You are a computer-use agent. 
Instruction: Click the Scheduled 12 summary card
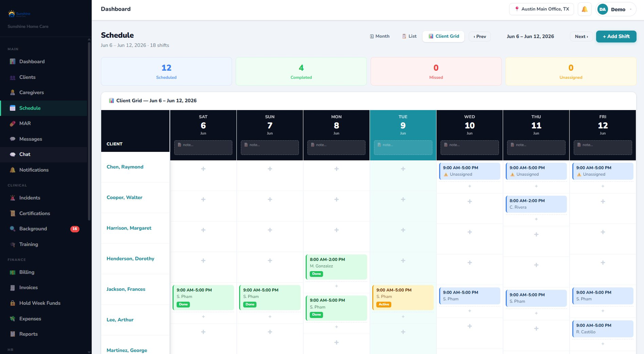pyautogui.click(x=167, y=71)
